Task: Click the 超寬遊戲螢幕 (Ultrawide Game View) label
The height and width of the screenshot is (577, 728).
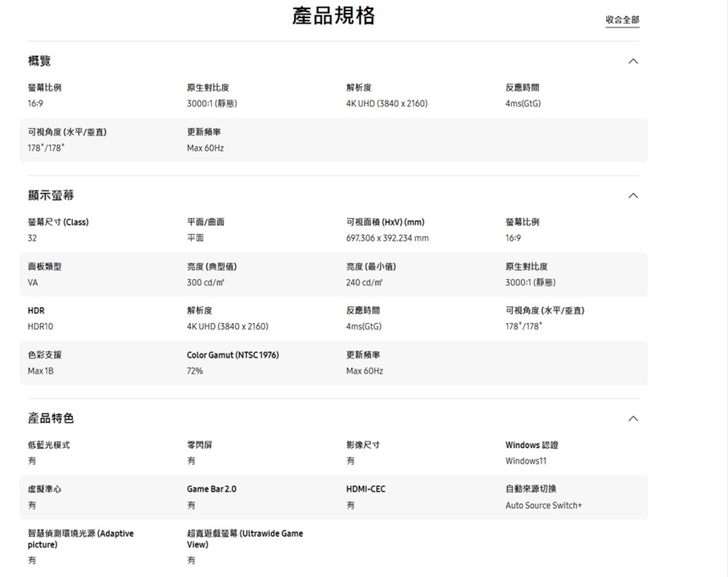Action: (x=245, y=539)
